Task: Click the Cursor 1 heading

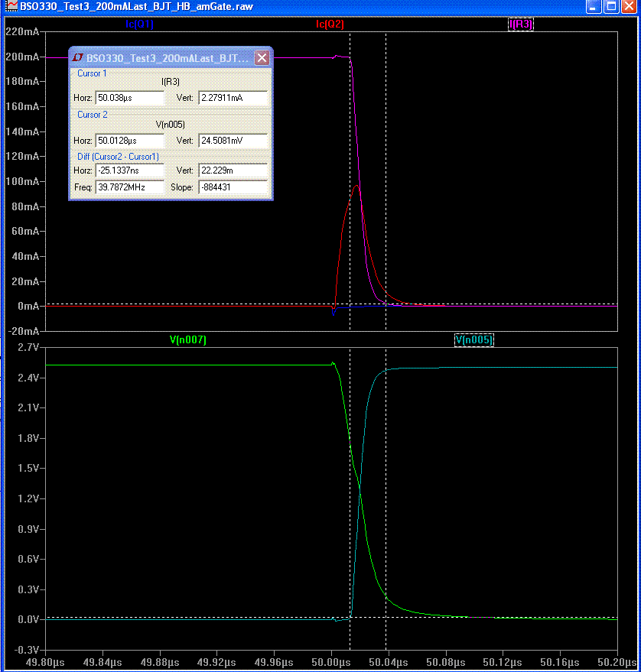Action: pos(92,73)
